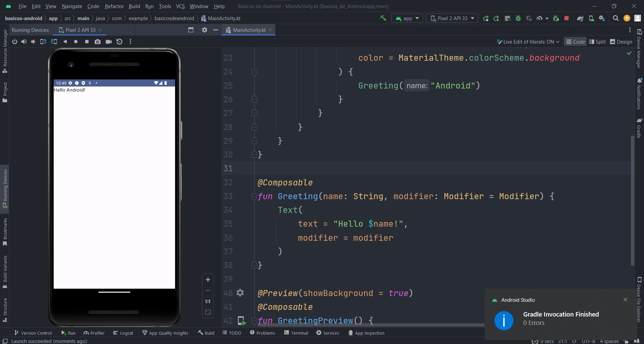
Task: Select the Code view mode
Action: (x=575, y=42)
